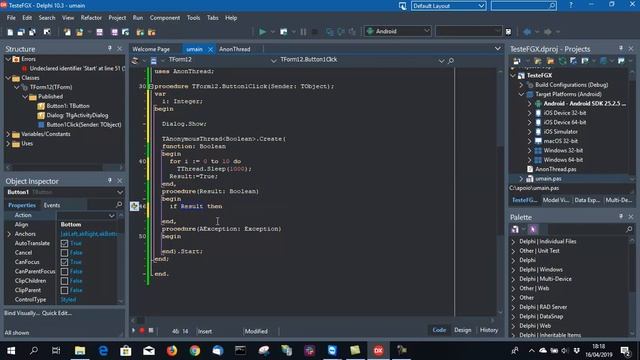
Task: Click the play macro icon in editor footer
Action: tap(133, 331)
